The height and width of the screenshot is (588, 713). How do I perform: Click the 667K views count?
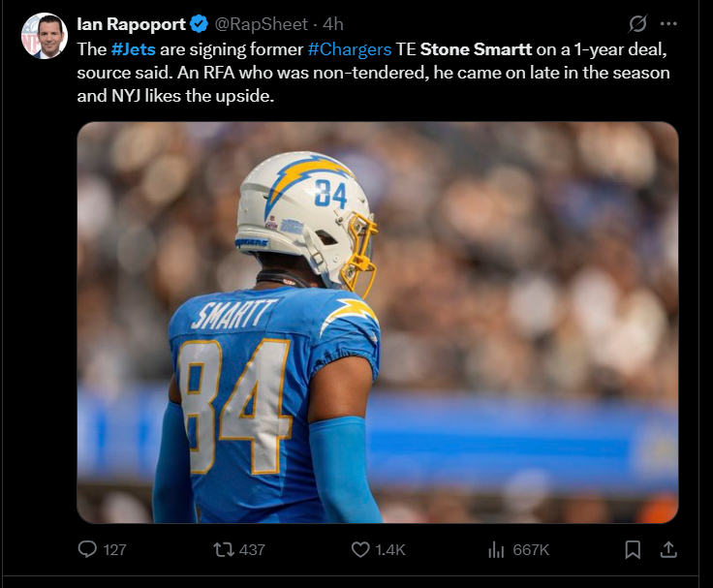[531, 549]
